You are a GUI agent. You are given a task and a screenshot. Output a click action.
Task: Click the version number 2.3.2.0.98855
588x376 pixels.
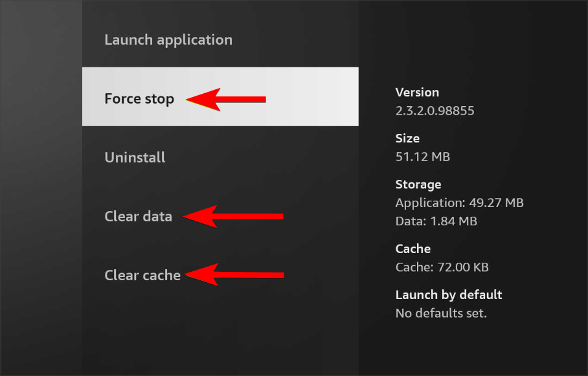tap(435, 111)
